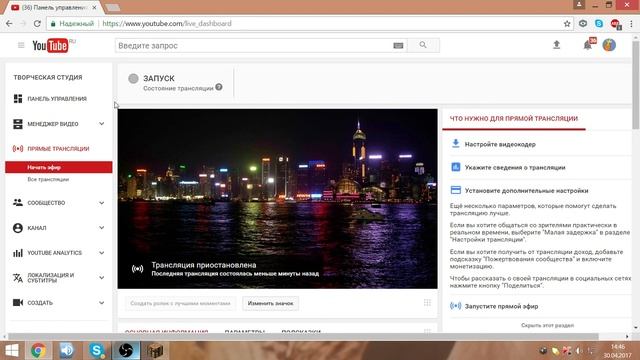Click the grid drag handle beside Изменить значок

(x=427, y=302)
